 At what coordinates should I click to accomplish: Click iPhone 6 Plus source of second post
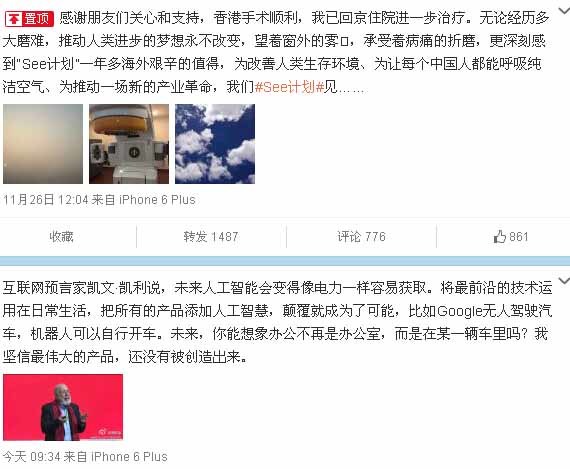[129, 457]
